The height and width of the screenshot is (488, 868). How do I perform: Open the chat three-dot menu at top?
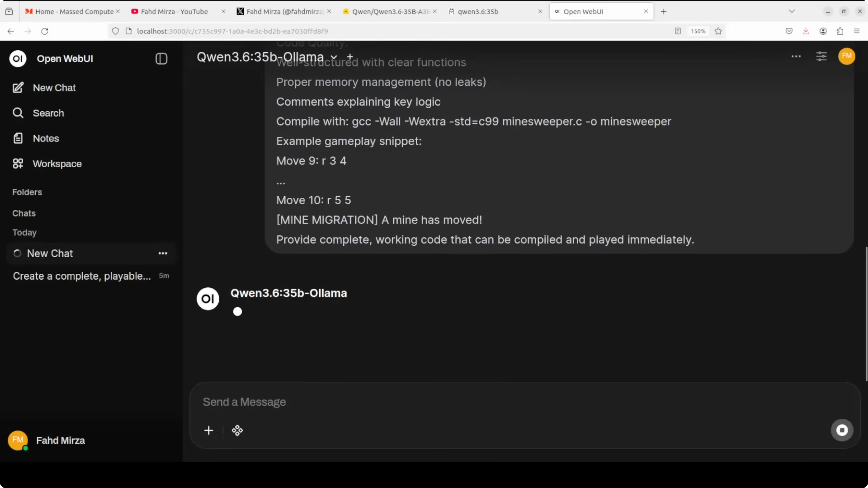pos(796,56)
